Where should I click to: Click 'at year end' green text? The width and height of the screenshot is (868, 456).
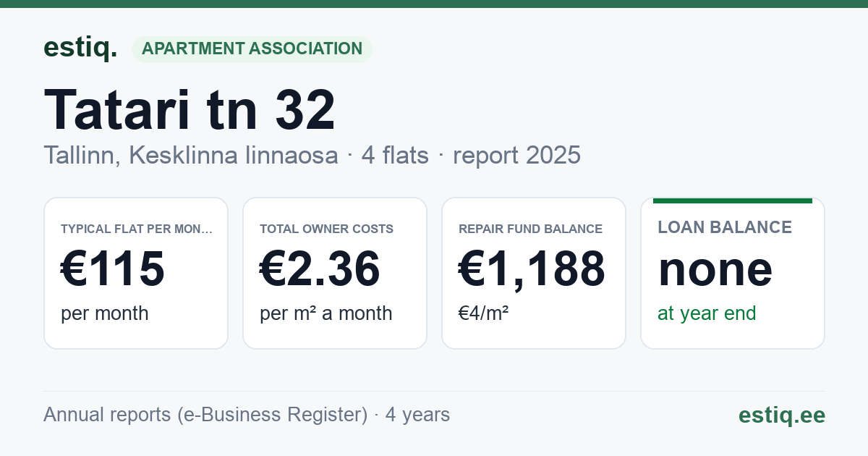707,313
